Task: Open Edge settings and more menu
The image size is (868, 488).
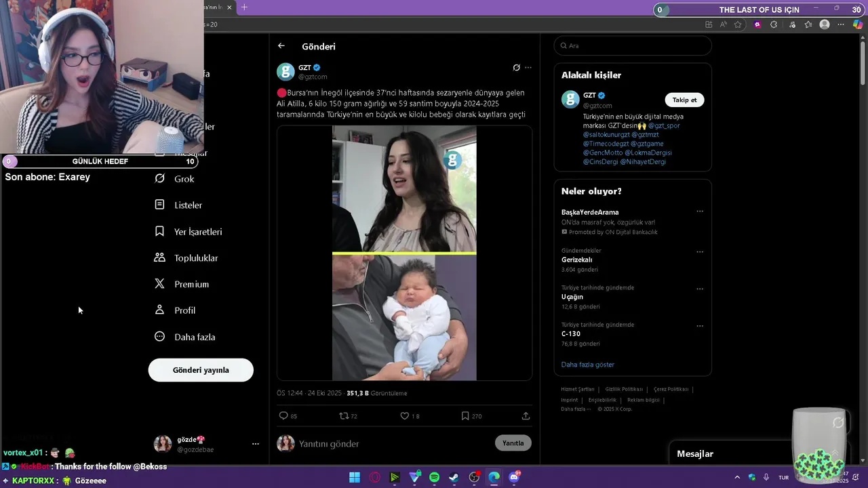Action: coord(841,24)
